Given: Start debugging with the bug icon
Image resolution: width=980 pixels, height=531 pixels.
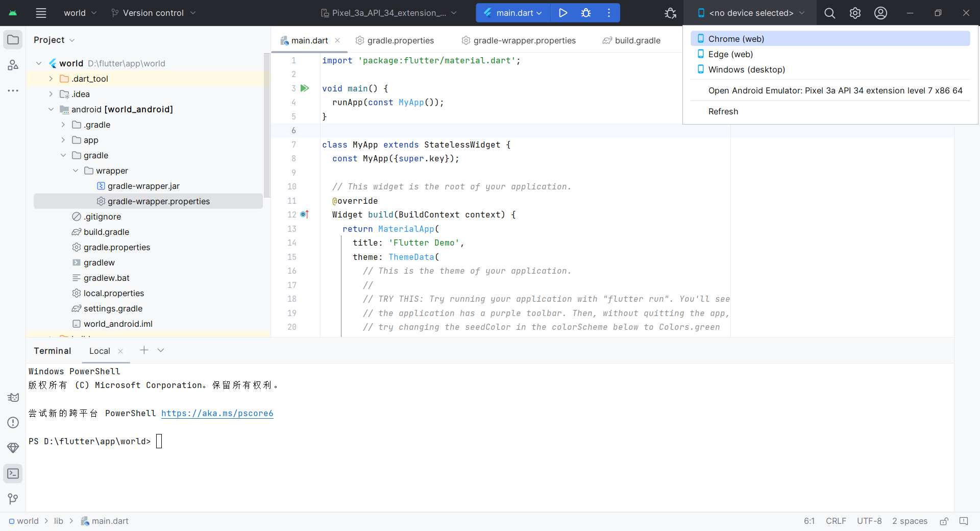Looking at the screenshot, I should point(586,13).
